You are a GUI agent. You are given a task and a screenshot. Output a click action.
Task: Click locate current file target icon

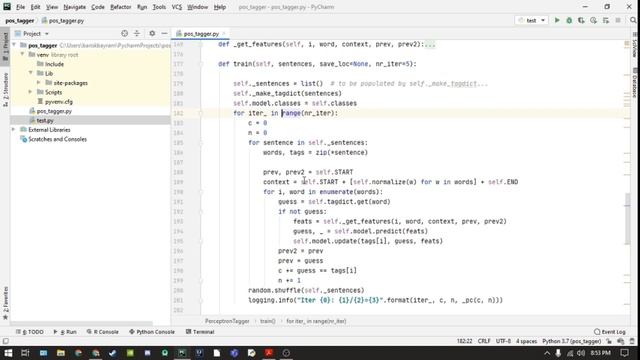click(x=124, y=33)
